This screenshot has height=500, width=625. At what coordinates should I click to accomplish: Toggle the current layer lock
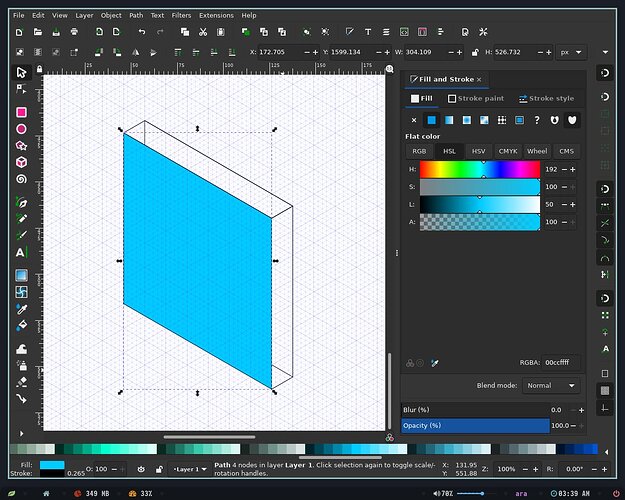(x=159, y=469)
